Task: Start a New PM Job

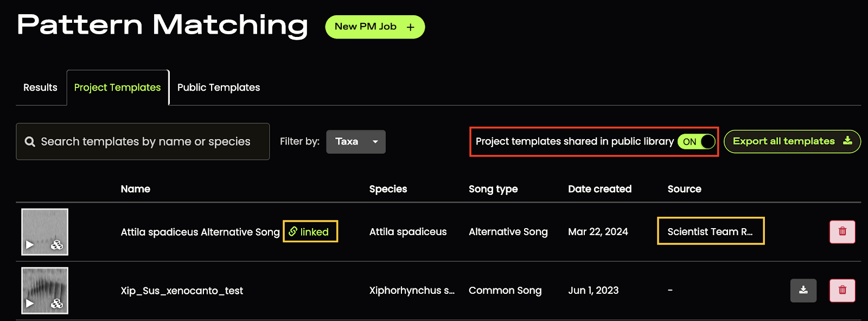Action: click(375, 27)
